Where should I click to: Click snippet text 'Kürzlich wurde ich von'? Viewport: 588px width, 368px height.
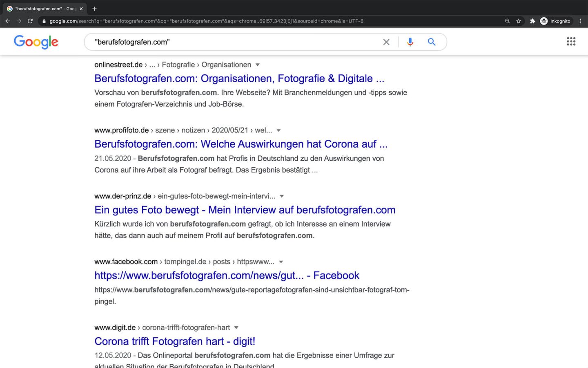pyautogui.click(x=131, y=224)
